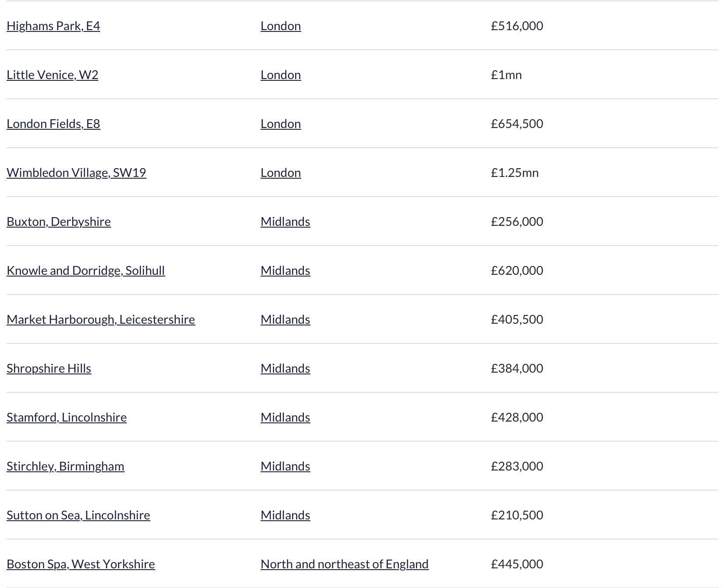The height and width of the screenshot is (588, 724).
Task: Select Boston Spa, West Yorkshire link
Action: coord(81,564)
